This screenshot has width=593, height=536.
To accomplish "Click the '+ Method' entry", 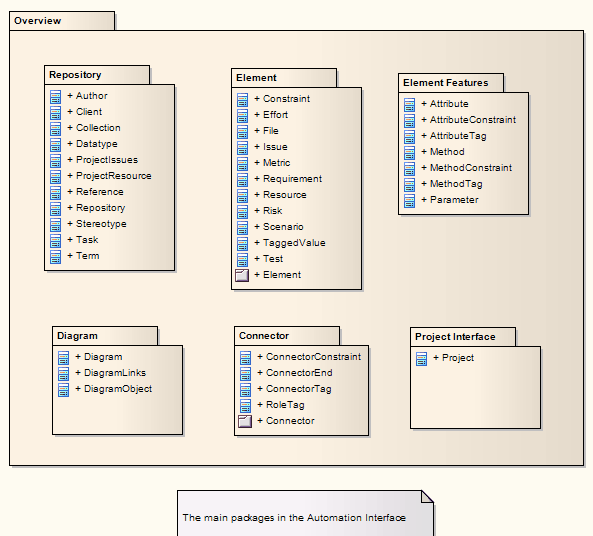I will 443,152.
